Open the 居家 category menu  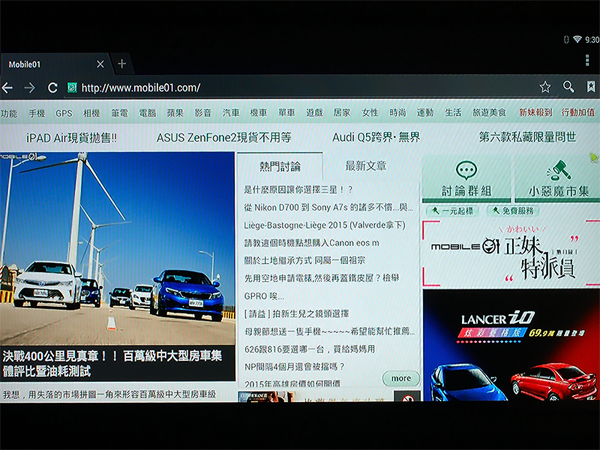pyautogui.click(x=342, y=112)
